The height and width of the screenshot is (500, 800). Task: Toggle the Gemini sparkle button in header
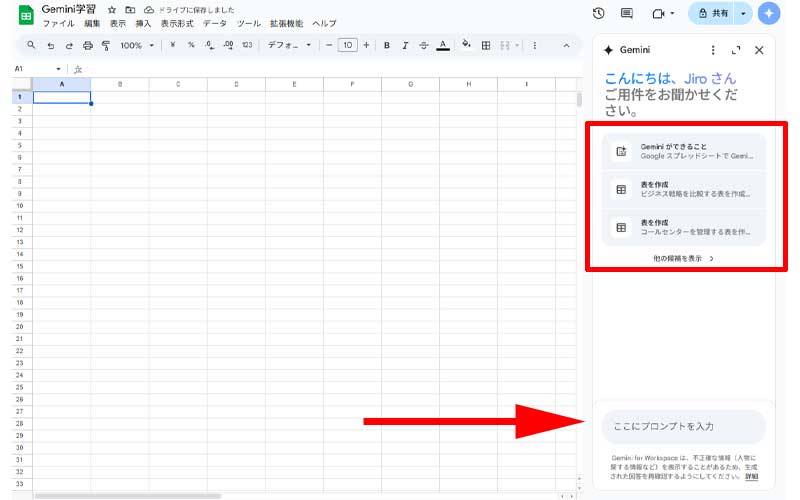click(769, 13)
